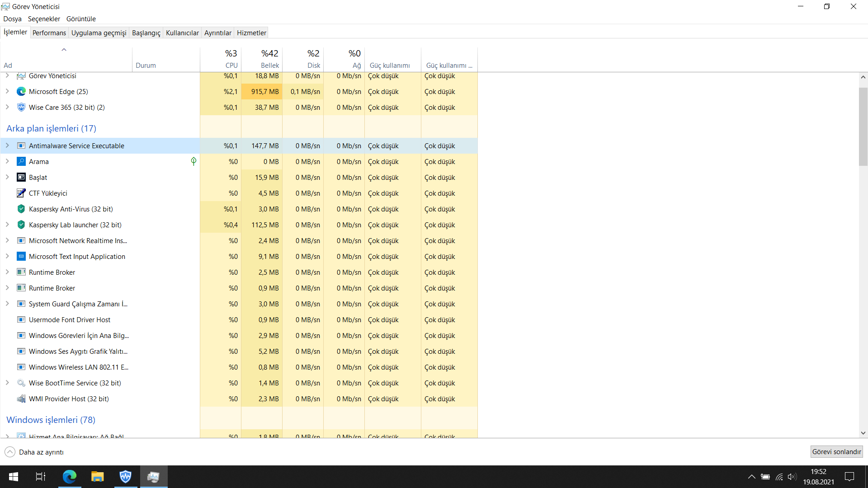Click the Microsoft Edge process icon
This screenshot has width=868, height=488.
coord(21,92)
